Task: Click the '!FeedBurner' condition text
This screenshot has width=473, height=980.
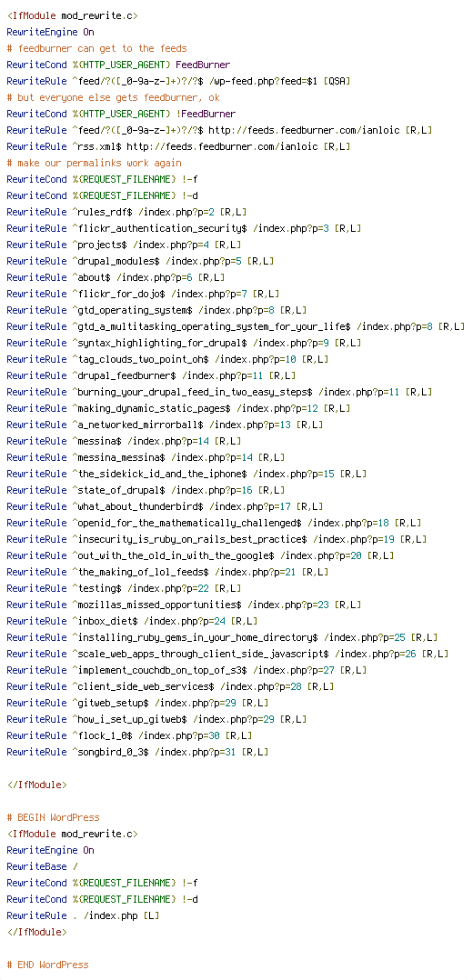Action: tap(206, 114)
